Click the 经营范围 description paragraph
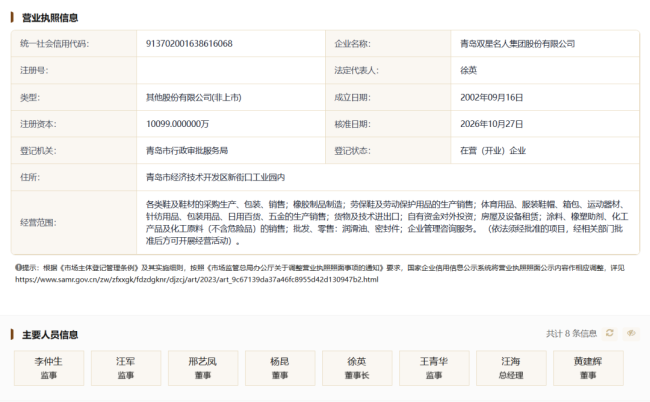Viewport: 650px width, 402px height. [x=387, y=223]
